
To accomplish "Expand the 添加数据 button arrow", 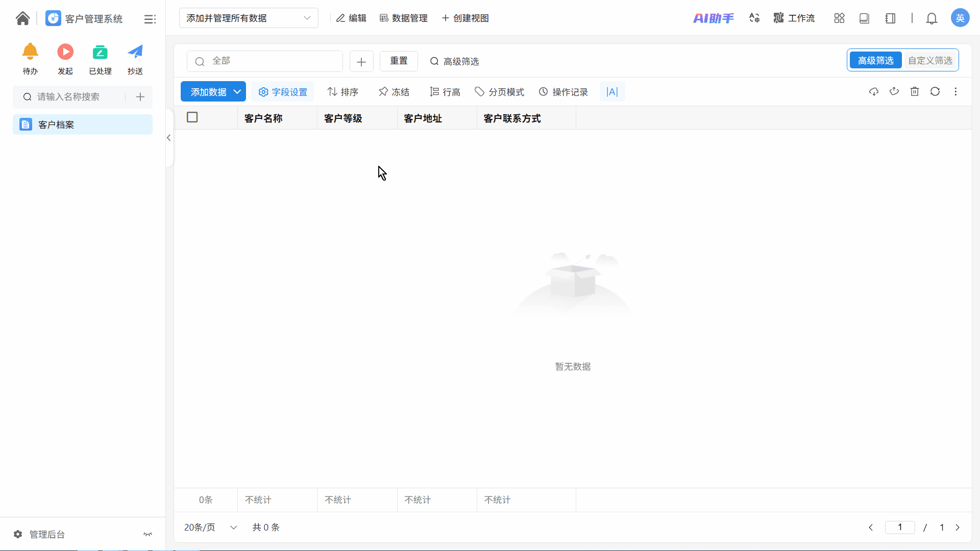I will [x=237, y=92].
